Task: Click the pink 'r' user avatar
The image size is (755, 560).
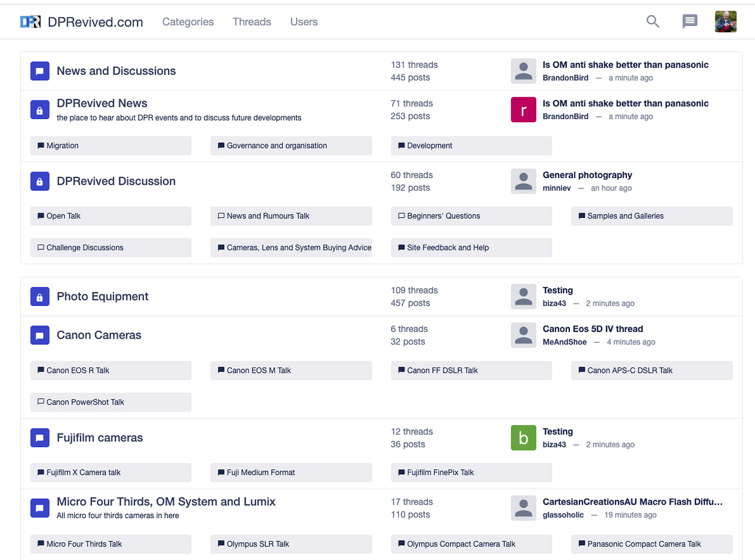Action: tap(523, 110)
